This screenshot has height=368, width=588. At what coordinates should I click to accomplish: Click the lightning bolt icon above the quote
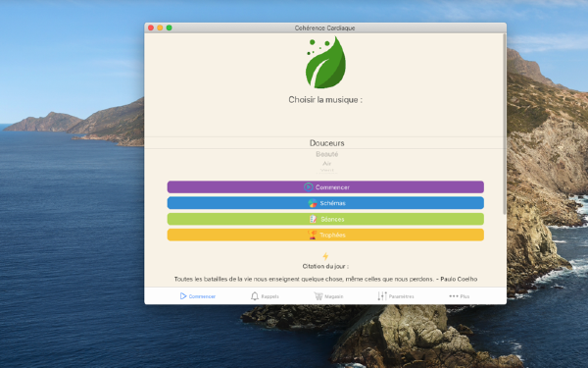pyautogui.click(x=325, y=256)
